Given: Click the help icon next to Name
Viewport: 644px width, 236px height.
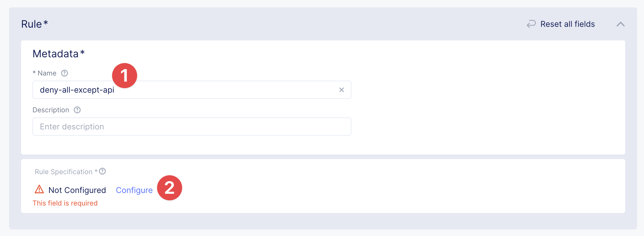Looking at the screenshot, I should pos(65,73).
